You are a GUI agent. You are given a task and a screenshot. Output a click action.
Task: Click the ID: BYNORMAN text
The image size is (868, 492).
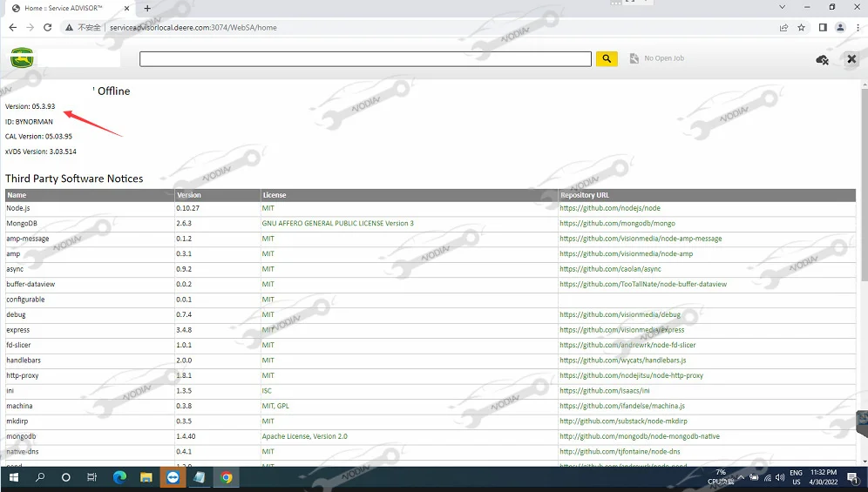[29, 121]
